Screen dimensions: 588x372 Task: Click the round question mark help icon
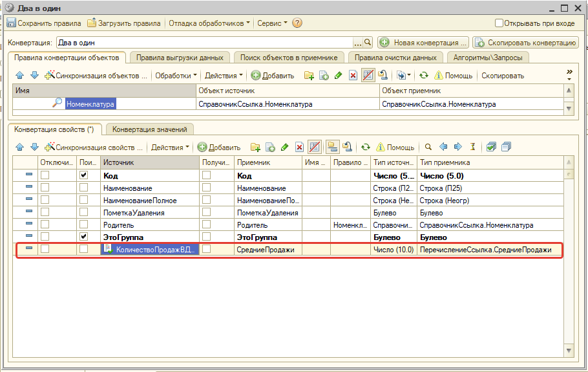pyautogui.click(x=297, y=23)
